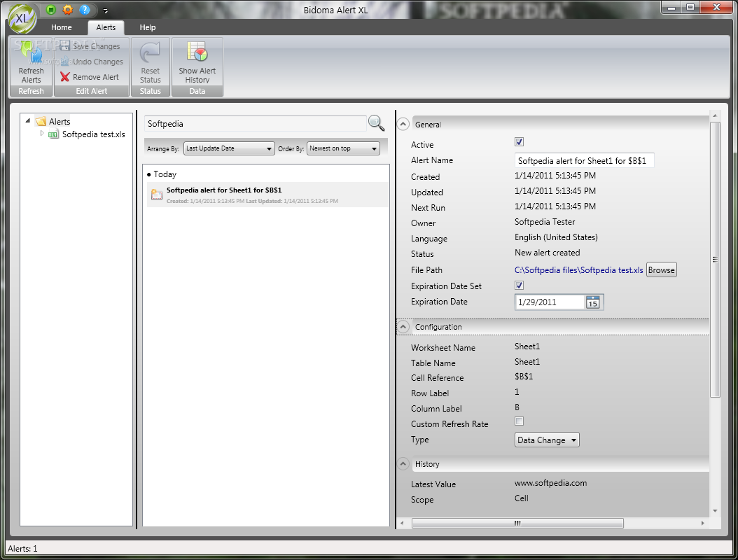This screenshot has width=738, height=560.
Task: Toggle the Active checkbox
Action: (x=519, y=141)
